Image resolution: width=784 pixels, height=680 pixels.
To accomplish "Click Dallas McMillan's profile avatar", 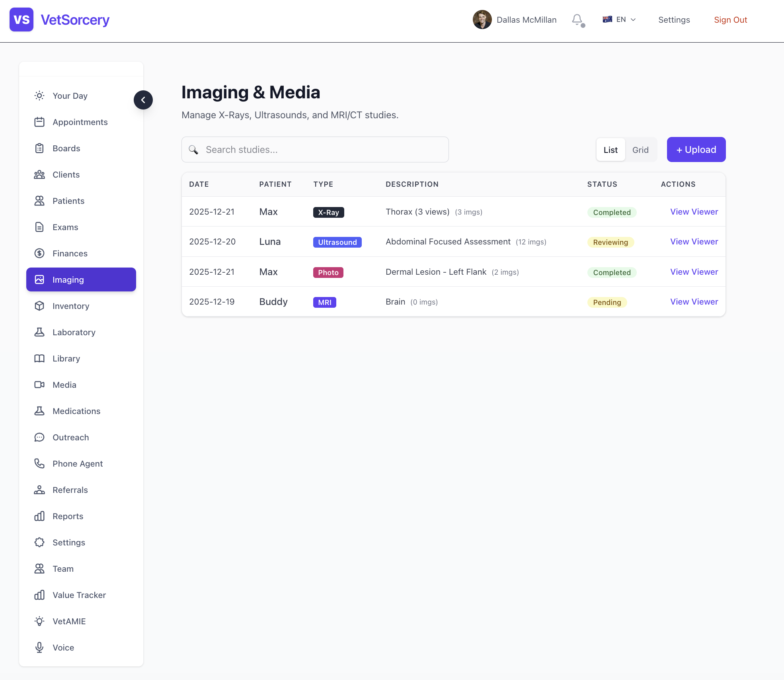I will pyautogui.click(x=482, y=20).
